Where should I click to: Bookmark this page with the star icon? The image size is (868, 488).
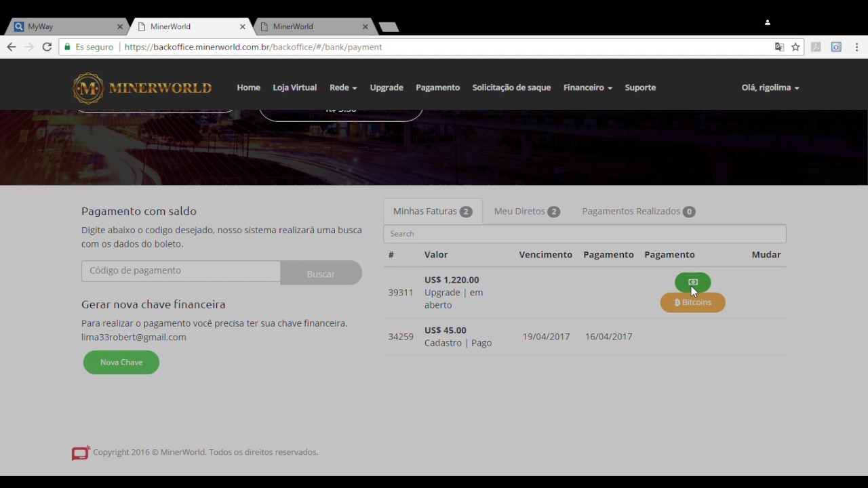pos(795,47)
